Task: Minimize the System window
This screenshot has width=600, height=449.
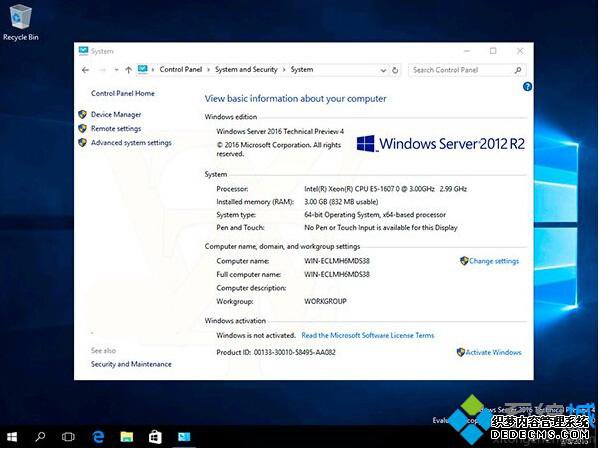Action: point(467,51)
